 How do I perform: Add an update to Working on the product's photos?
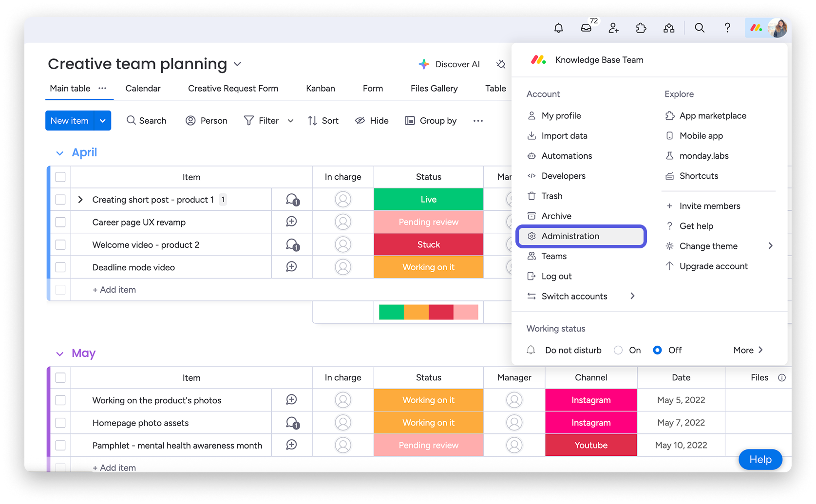click(291, 400)
